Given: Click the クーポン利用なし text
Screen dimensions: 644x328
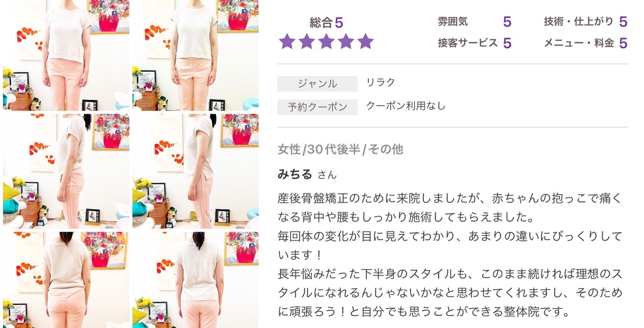Looking at the screenshot, I should [x=406, y=106].
